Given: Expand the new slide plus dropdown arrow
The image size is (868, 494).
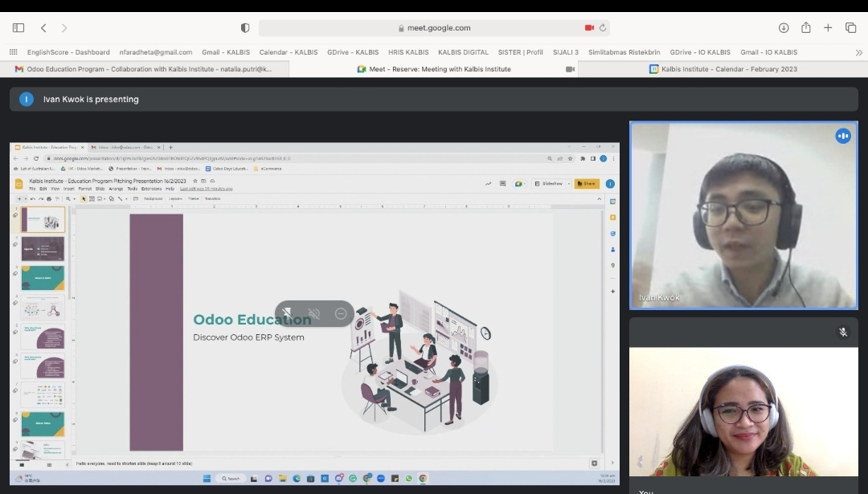Looking at the screenshot, I should 26,198.
